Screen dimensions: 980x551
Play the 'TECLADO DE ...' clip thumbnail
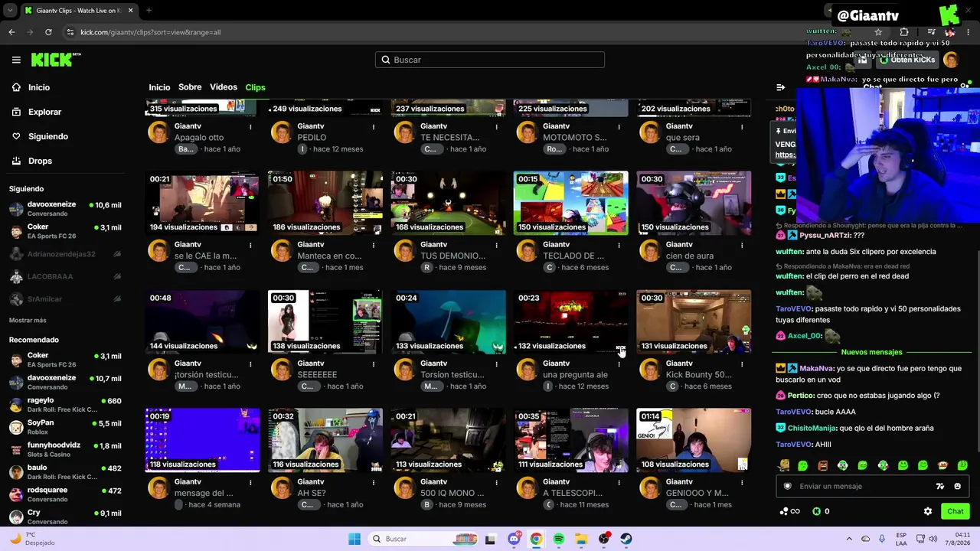[x=570, y=203]
